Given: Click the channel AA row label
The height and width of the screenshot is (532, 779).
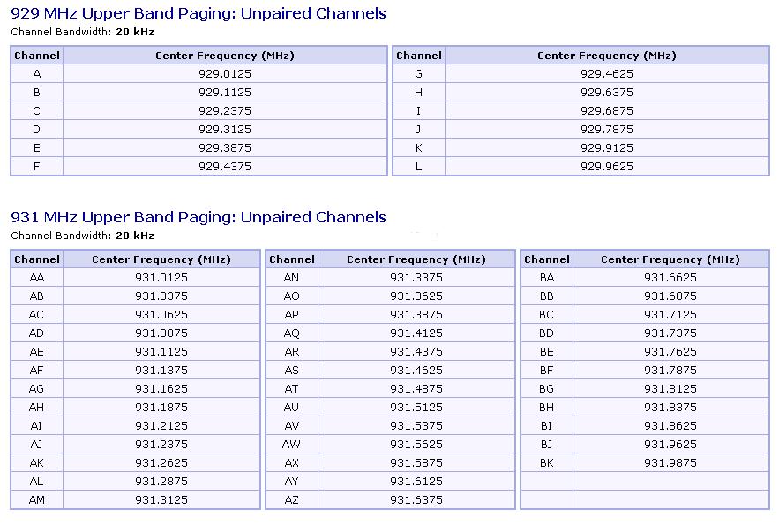Looking at the screenshot, I should pos(37,278).
